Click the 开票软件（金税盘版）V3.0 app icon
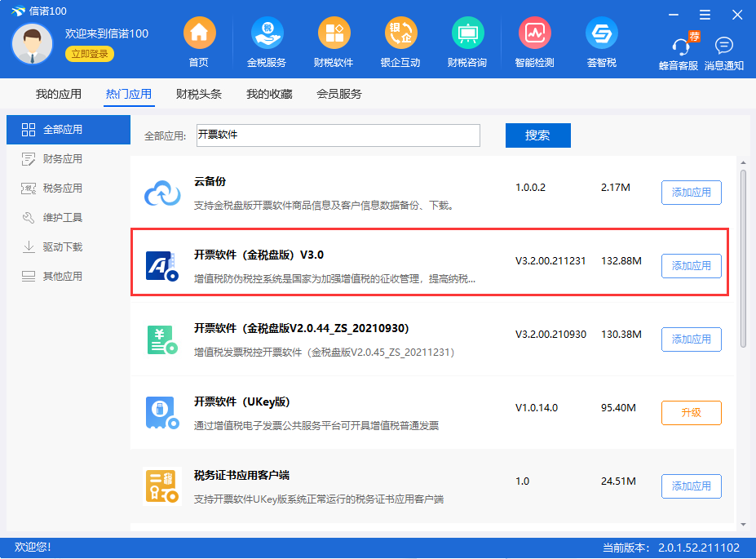The width and height of the screenshot is (756, 559). click(162, 266)
